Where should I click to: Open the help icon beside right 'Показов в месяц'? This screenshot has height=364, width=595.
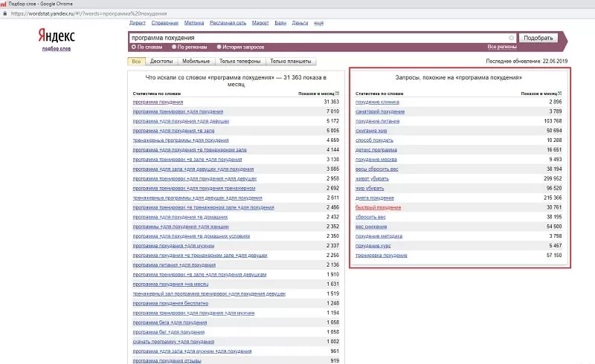coord(560,94)
